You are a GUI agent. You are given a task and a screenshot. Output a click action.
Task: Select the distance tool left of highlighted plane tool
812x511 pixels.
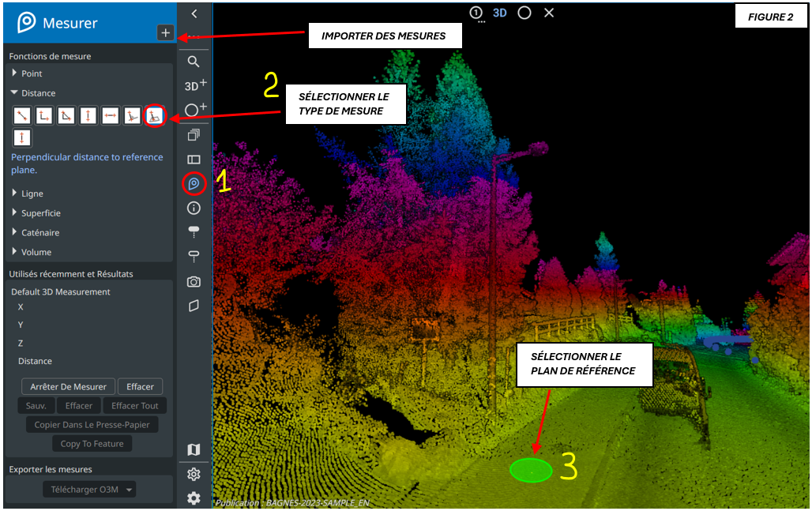point(133,115)
